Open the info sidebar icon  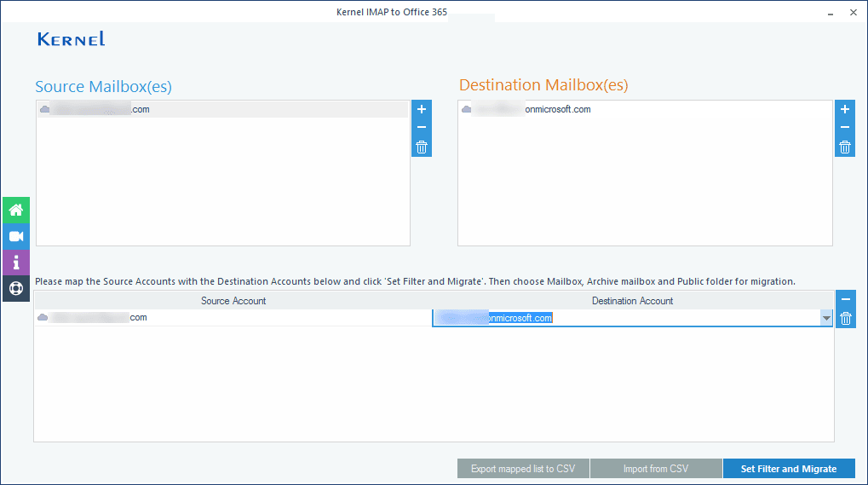click(x=16, y=263)
